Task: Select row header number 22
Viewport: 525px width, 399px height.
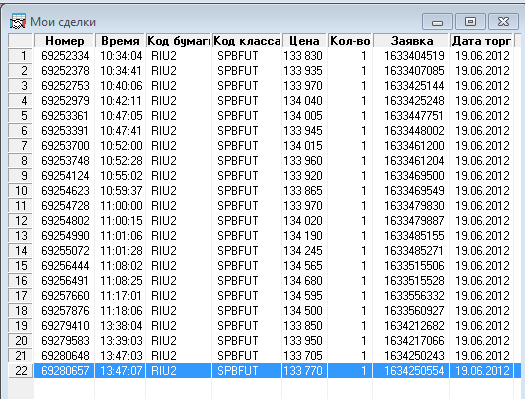Action: coord(21,371)
